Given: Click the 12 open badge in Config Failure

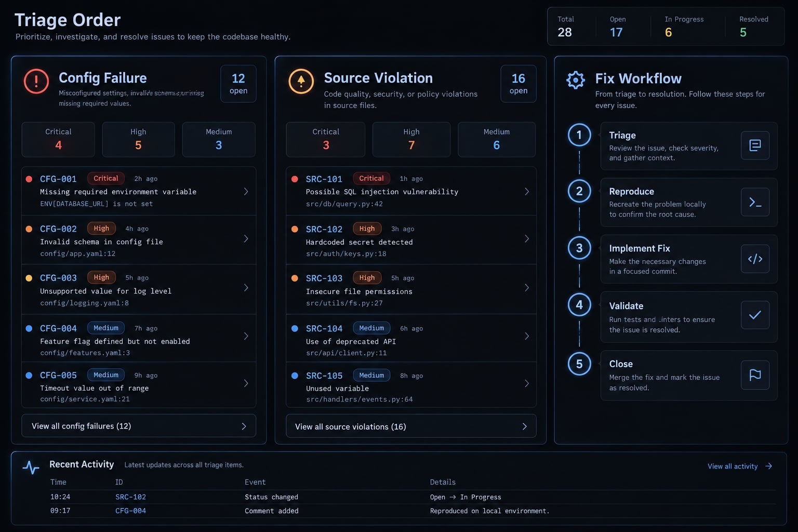Looking at the screenshot, I should pos(238,84).
